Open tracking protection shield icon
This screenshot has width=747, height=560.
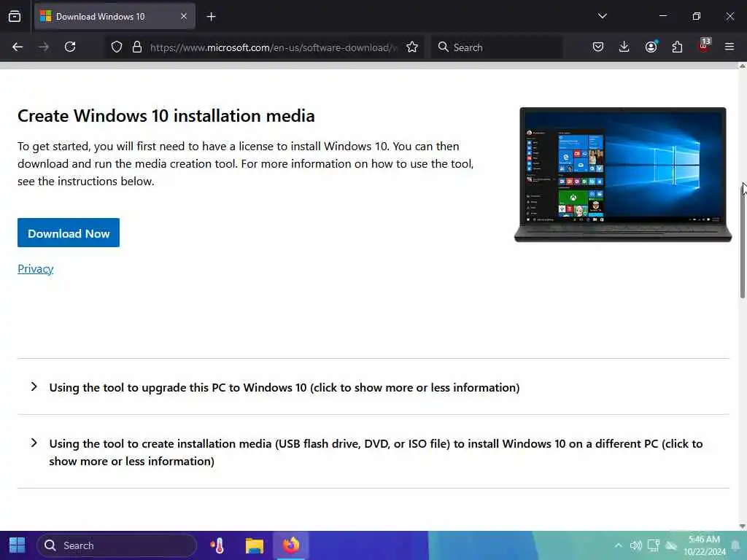[117, 47]
